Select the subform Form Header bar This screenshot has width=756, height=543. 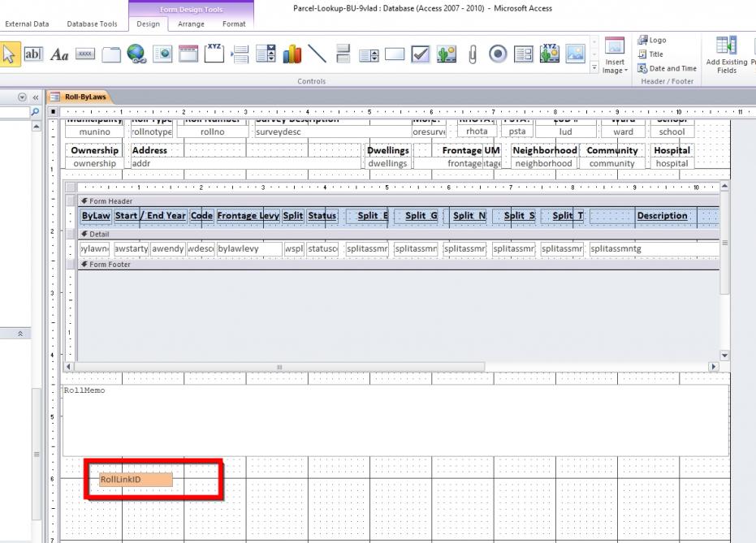click(398, 201)
